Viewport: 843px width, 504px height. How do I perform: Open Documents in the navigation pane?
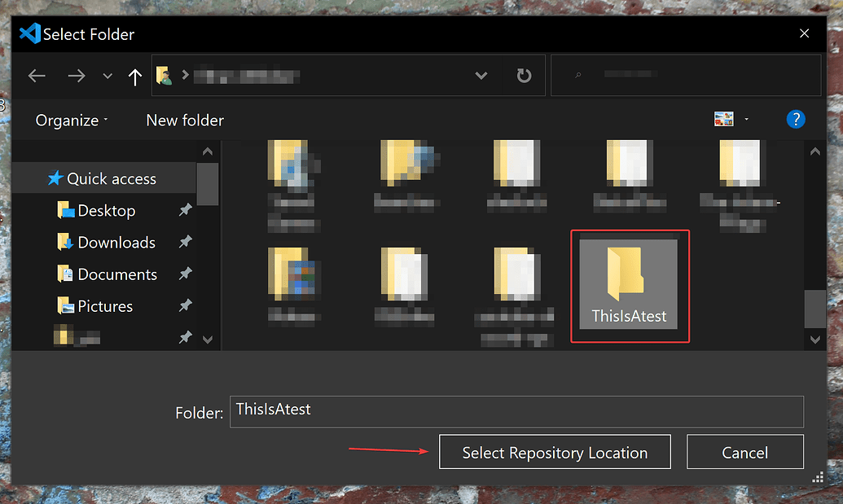(116, 274)
